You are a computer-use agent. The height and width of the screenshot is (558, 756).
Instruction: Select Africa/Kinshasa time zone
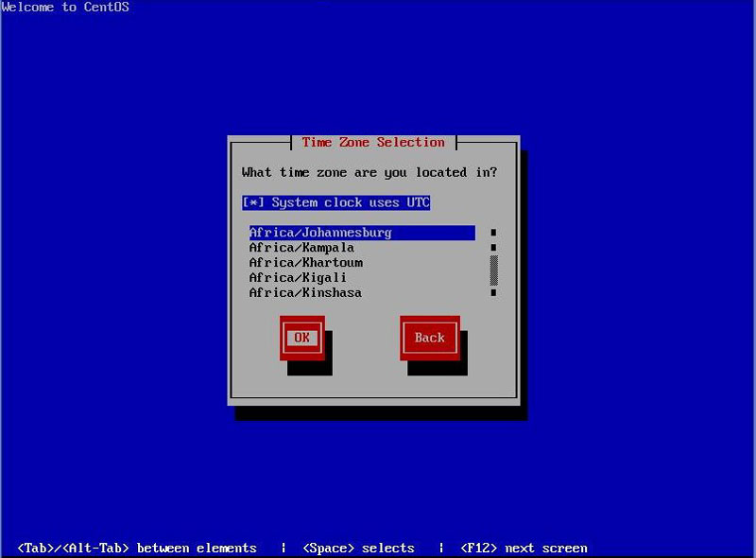click(362, 293)
